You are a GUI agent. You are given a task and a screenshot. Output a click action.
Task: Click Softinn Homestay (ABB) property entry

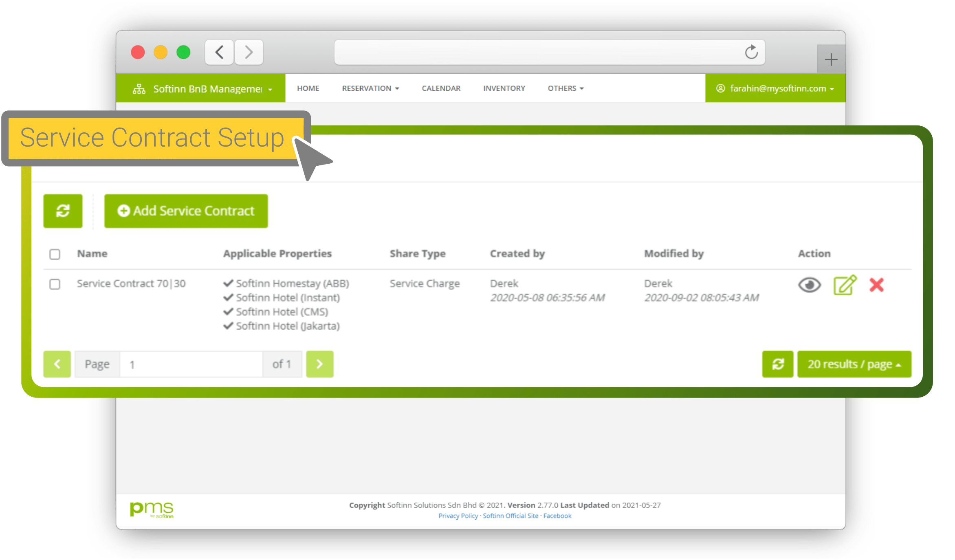pos(286,283)
